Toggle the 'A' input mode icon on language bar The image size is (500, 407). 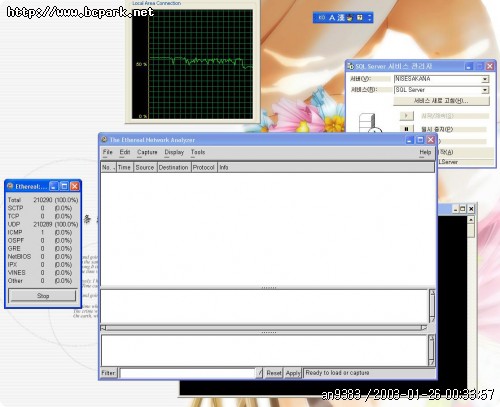(332, 18)
